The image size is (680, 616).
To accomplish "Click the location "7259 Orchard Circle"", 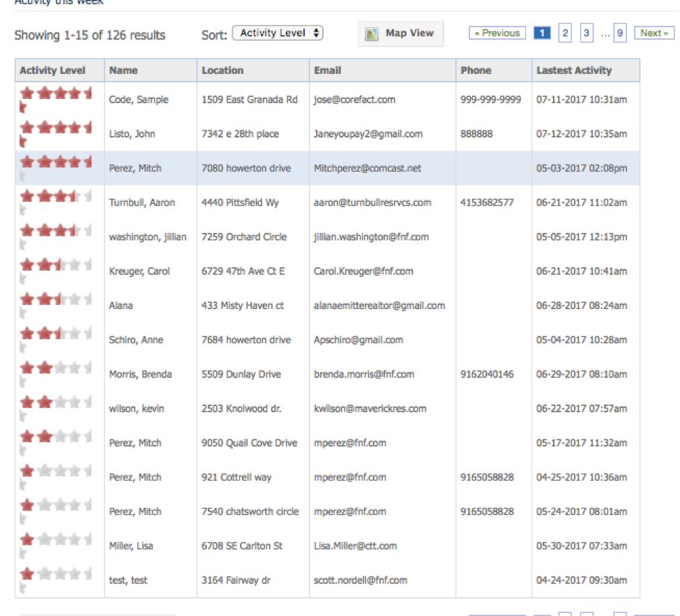I will pos(244,237).
